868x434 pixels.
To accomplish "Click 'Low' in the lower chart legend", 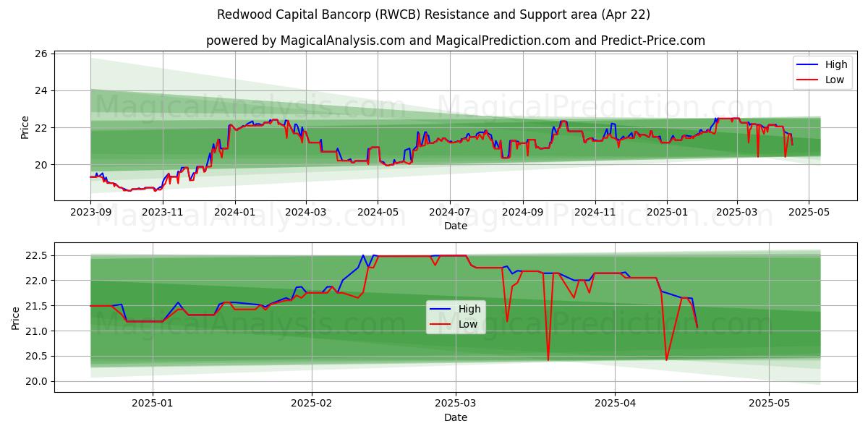I will pyautogui.click(x=468, y=324).
